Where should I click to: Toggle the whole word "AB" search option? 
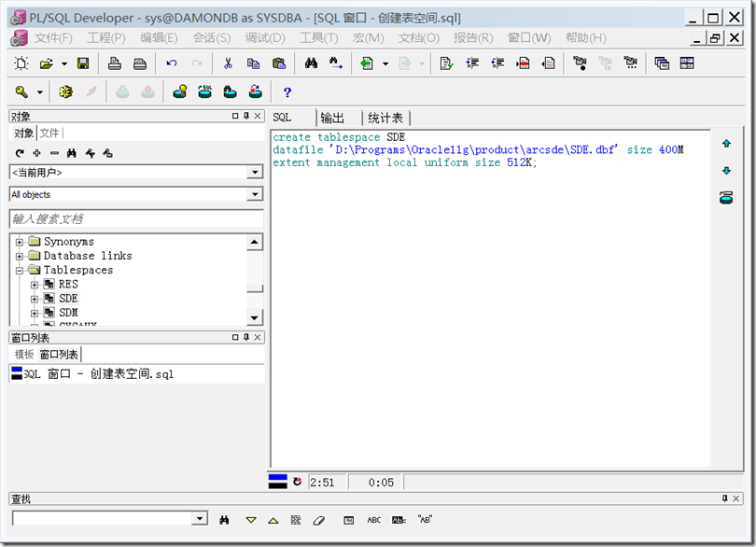click(x=425, y=520)
